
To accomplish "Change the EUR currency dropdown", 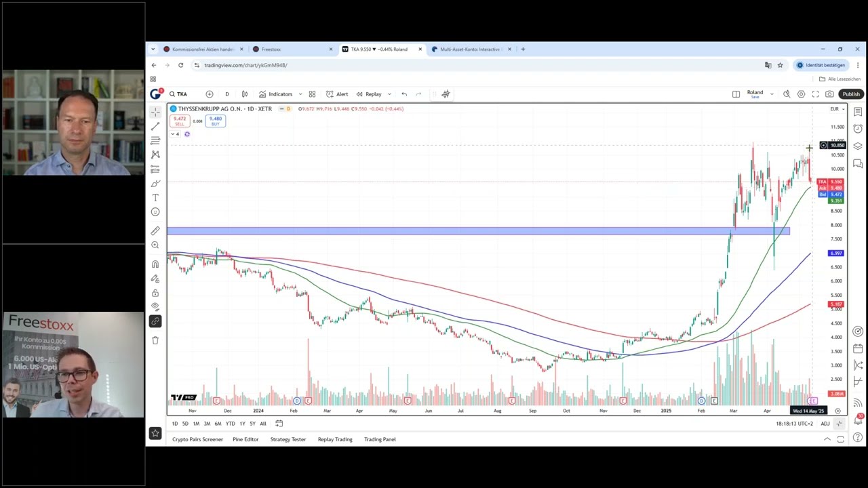I will pos(837,109).
